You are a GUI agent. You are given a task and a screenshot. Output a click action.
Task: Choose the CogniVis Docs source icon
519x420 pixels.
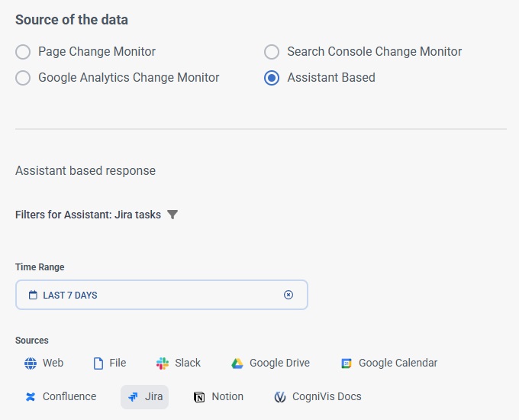coord(280,397)
